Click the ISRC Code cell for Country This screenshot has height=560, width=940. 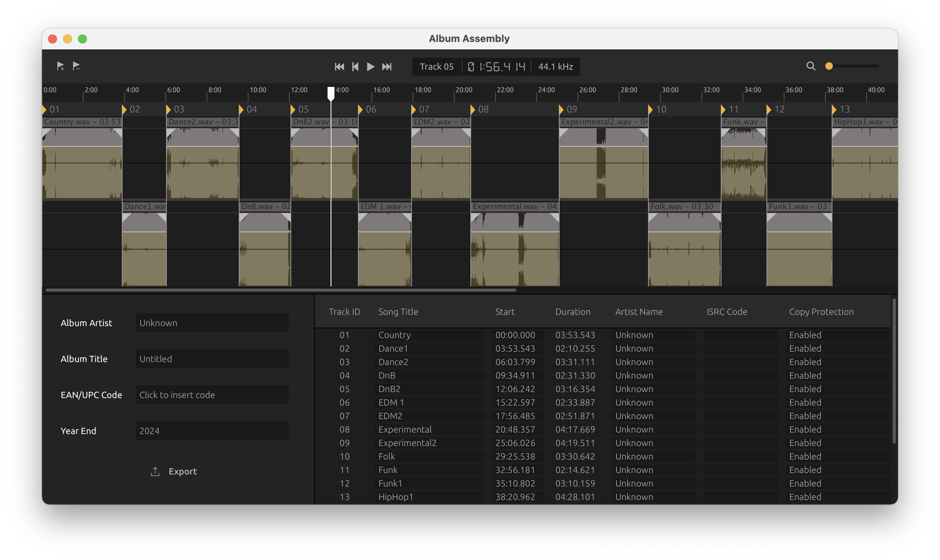(x=740, y=335)
